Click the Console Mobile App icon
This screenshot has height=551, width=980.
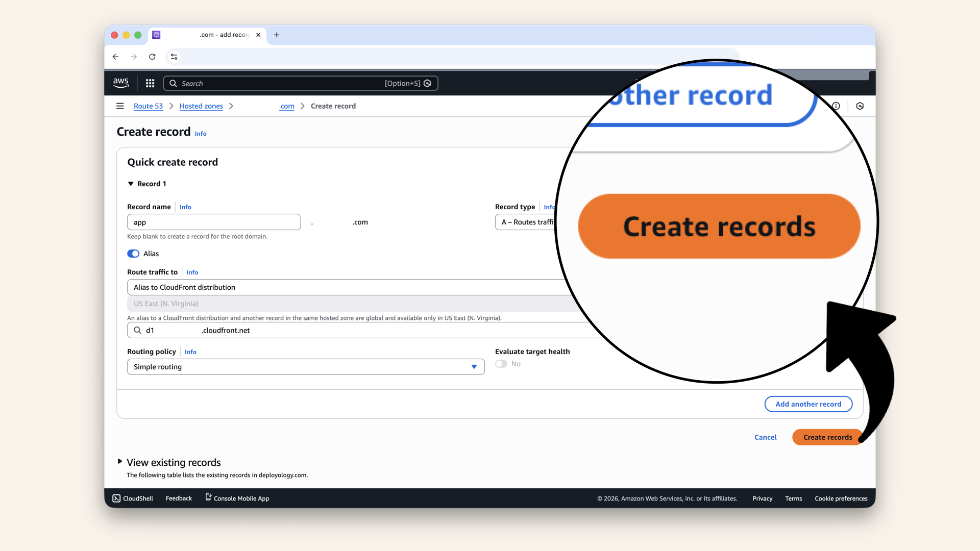(207, 497)
